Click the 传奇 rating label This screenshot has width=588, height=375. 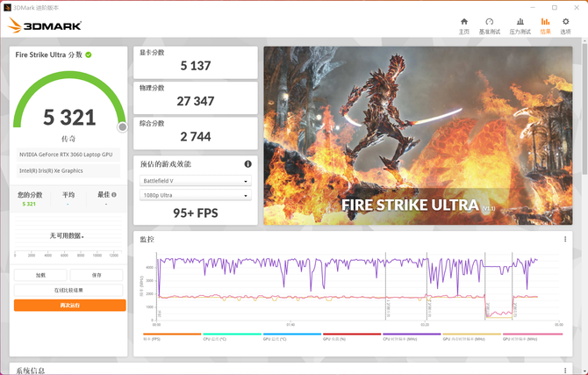pyautogui.click(x=68, y=139)
